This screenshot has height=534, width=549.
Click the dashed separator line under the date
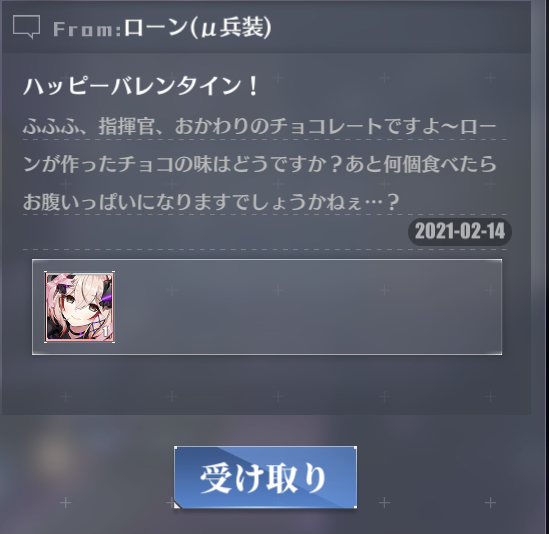265,250
